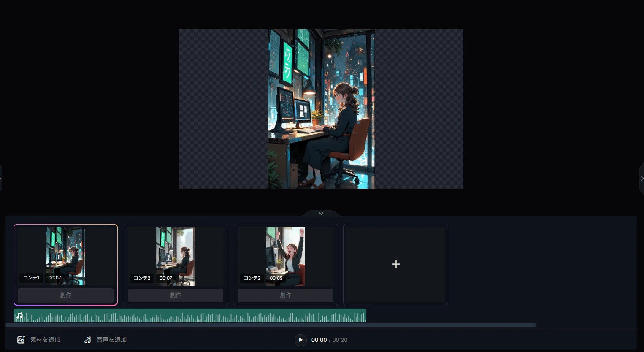The width and height of the screenshot is (644, 352).
Task: Click the 創作 button under コンテ1
Action: tap(65, 295)
